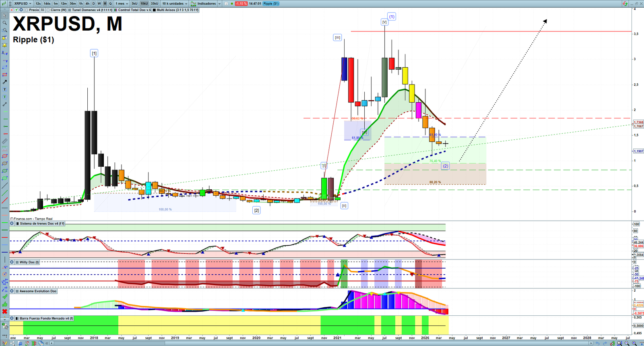Screen dimensions: 644x346
Task: Set history to 10kU
Action: click(144, 4)
